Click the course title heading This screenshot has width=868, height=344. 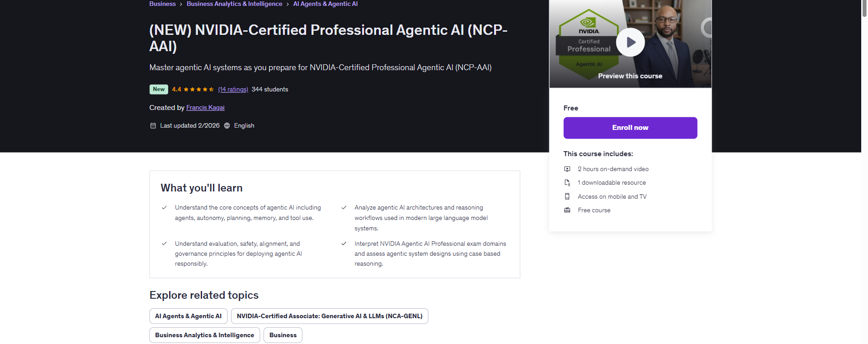(329, 38)
